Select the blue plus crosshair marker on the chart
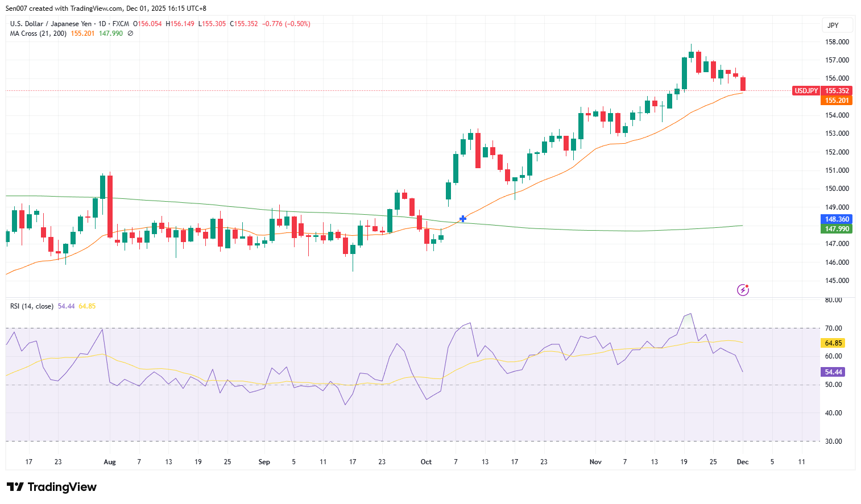This screenshot has width=861, height=504. point(462,219)
